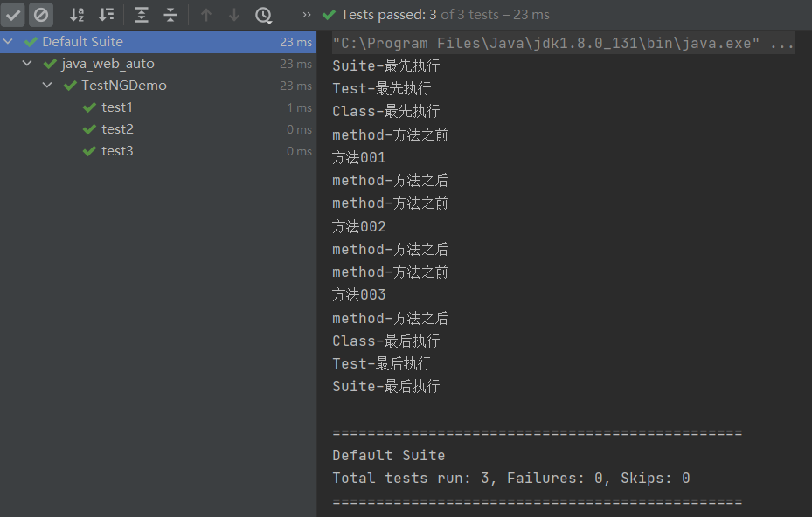Click the "Suite-最后执行" console line

point(386,387)
